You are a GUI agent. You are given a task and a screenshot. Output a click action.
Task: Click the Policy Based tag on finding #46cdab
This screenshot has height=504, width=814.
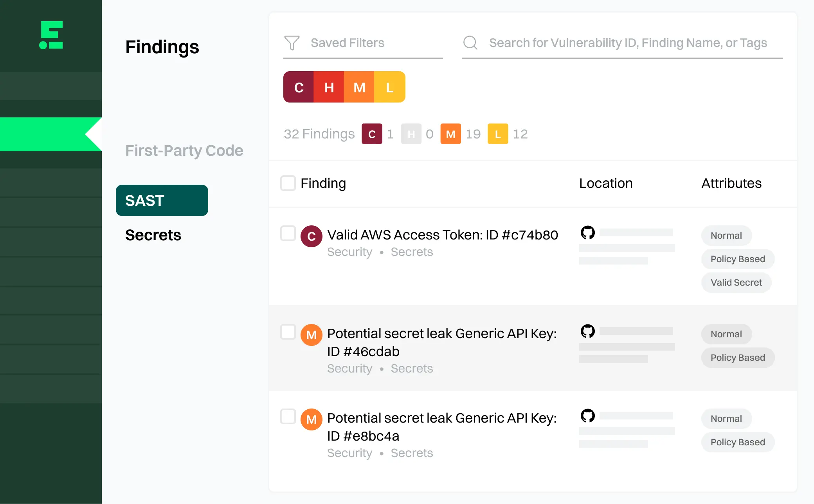pyautogui.click(x=737, y=357)
